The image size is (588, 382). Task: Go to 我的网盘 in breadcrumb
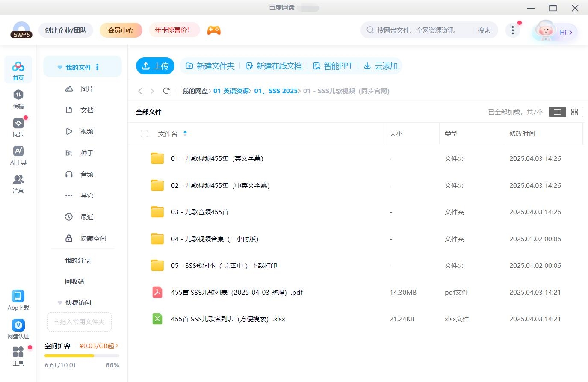tap(195, 91)
